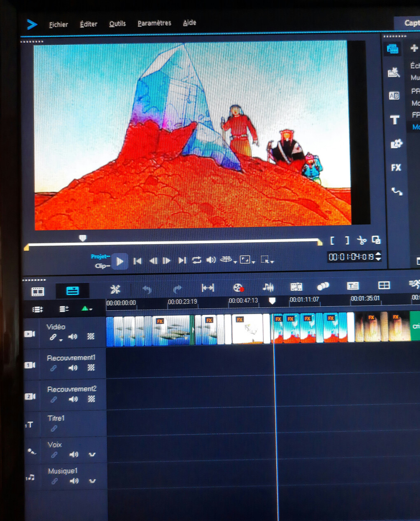Redo the last action
420x521 pixels.
point(177,288)
